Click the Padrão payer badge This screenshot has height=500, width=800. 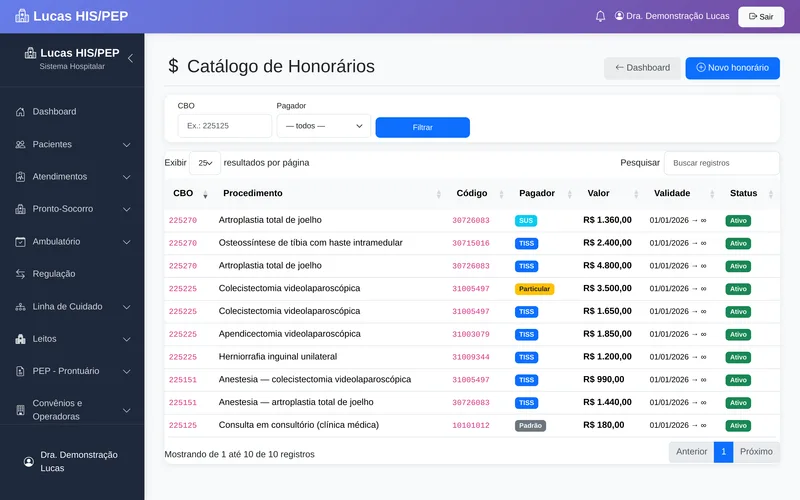pos(530,426)
